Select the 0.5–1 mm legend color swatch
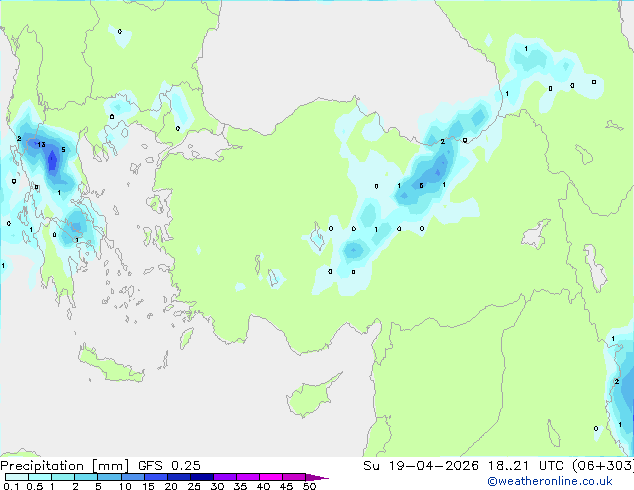The width and height of the screenshot is (634, 490). point(40,477)
